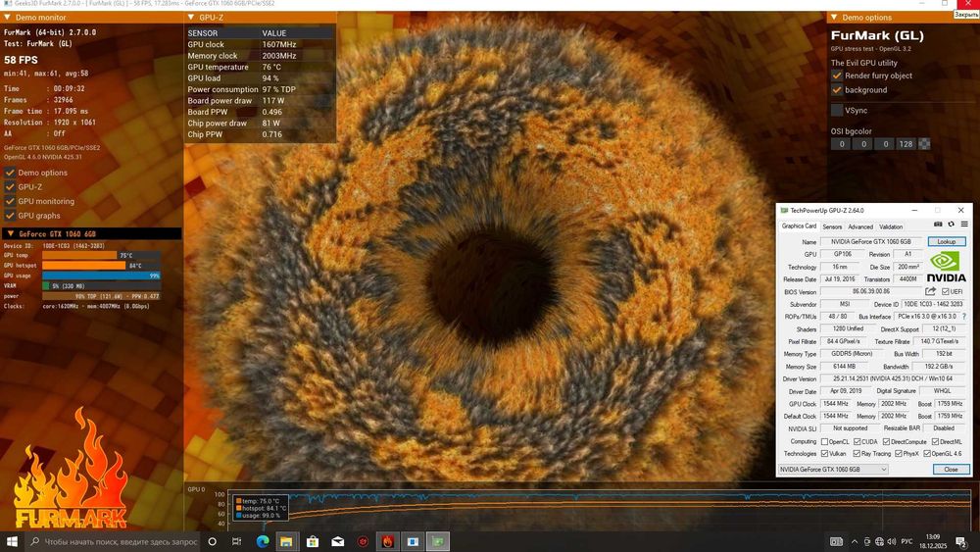Screen dimensions: 980x552
Task: Click the red round app taskbar icon
Action: click(x=363, y=541)
